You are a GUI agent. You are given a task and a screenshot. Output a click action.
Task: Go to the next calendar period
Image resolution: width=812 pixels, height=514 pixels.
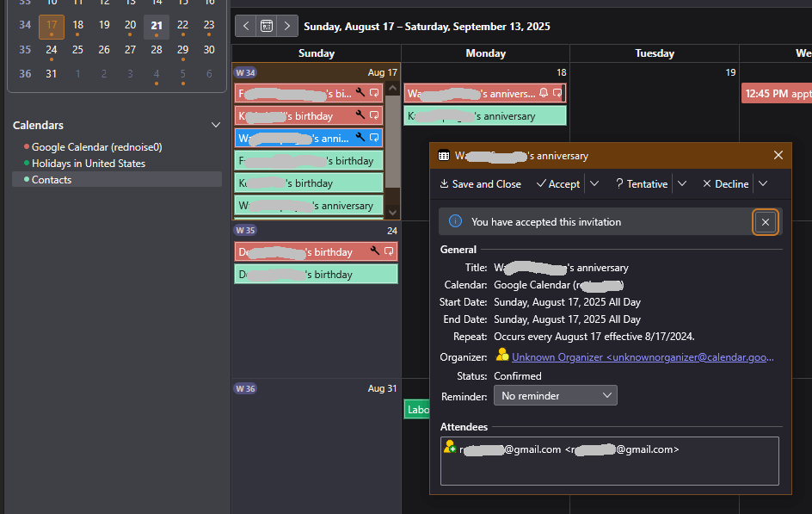coord(287,27)
